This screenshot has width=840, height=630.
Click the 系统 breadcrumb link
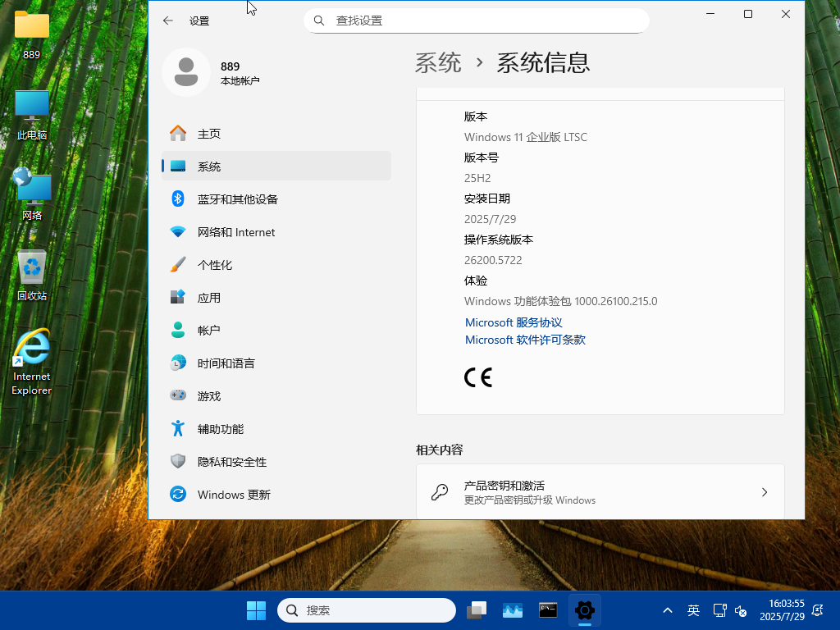[438, 62]
